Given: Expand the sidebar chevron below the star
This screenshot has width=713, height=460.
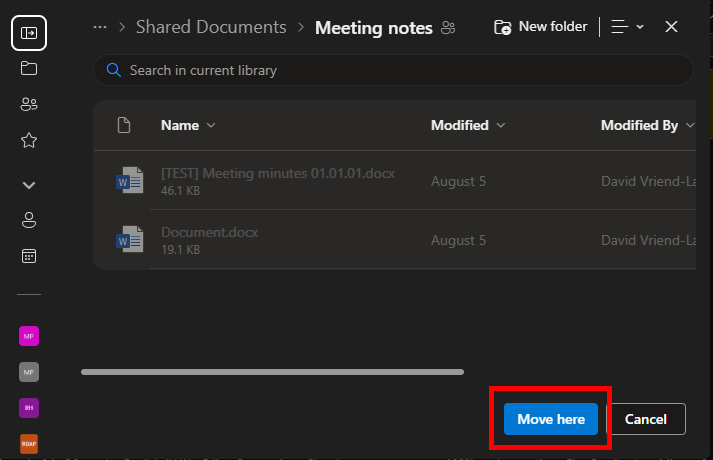Looking at the screenshot, I should point(28,185).
